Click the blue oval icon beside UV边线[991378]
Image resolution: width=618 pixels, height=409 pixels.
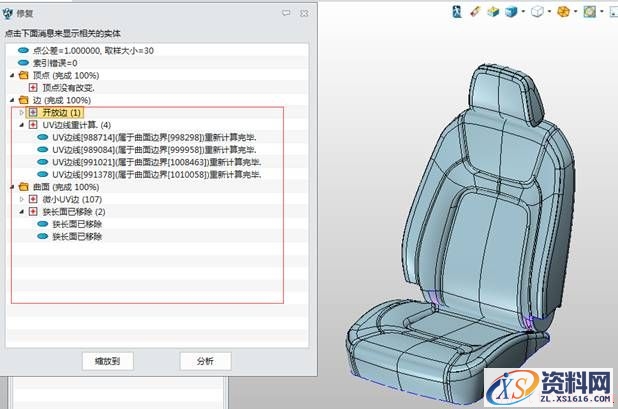point(43,175)
